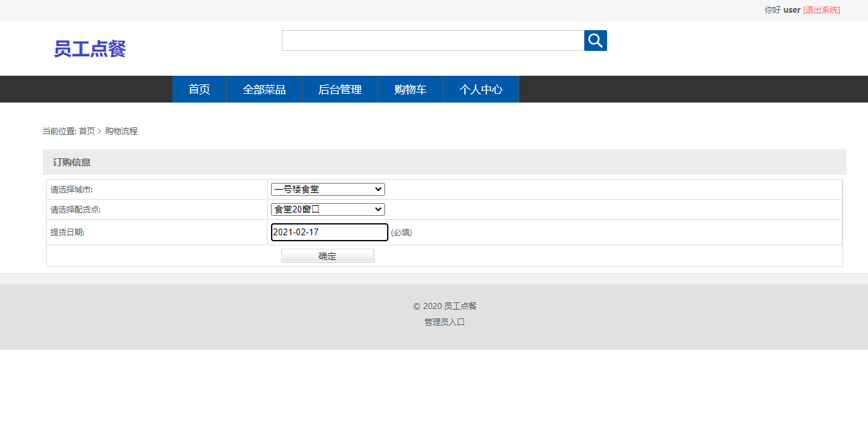The width and height of the screenshot is (868, 437).
Task: Click inside the search input box
Action: tap(433, 40)
